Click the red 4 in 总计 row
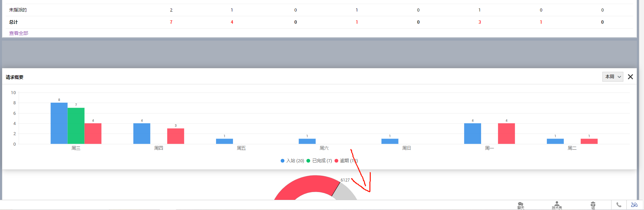644x210 pixels. pyautogui.click(x=232, y=22)
